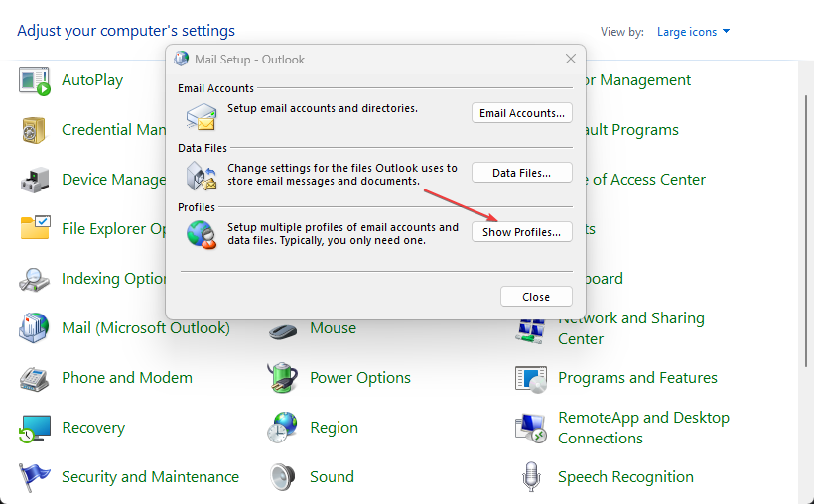The width and height of the screenshot is (814, 504).
Task: Open the Indexing Options link
Action: [113, 279]
